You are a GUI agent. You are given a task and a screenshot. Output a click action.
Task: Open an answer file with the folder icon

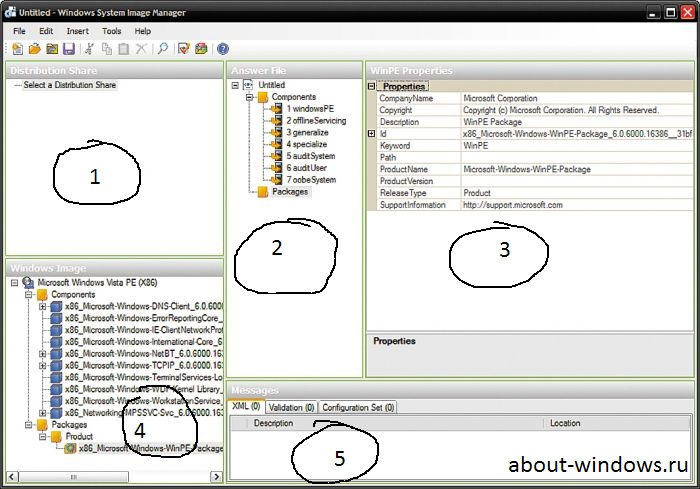pyautogui.click(x=34, y=49)
